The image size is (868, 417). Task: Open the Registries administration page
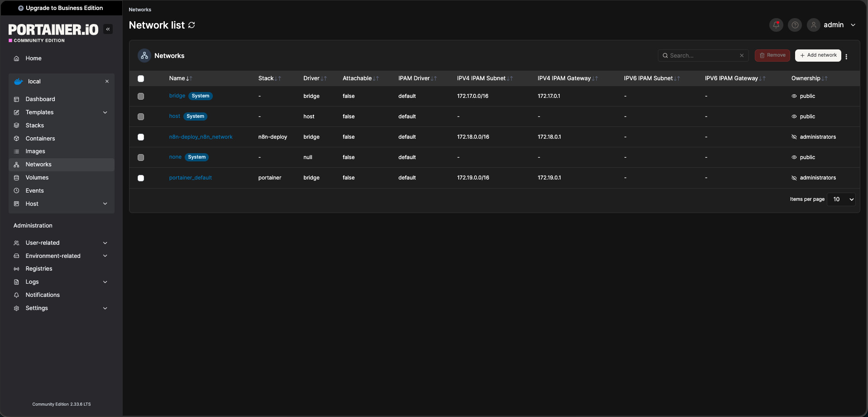38,268
